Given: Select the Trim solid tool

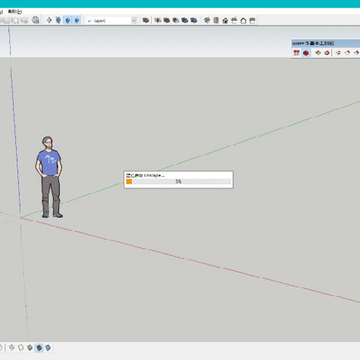Looking at the screenshot, I should click(185, 20).
